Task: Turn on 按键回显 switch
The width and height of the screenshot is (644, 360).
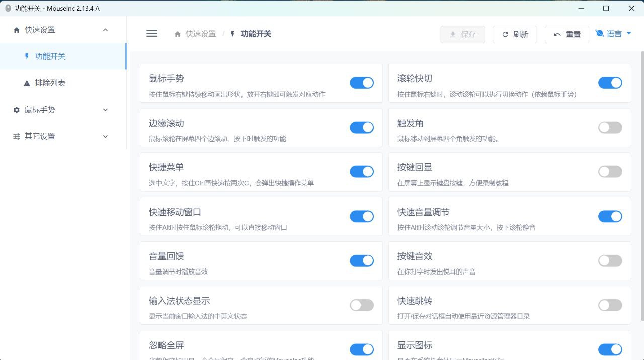Action: point(610,172)
